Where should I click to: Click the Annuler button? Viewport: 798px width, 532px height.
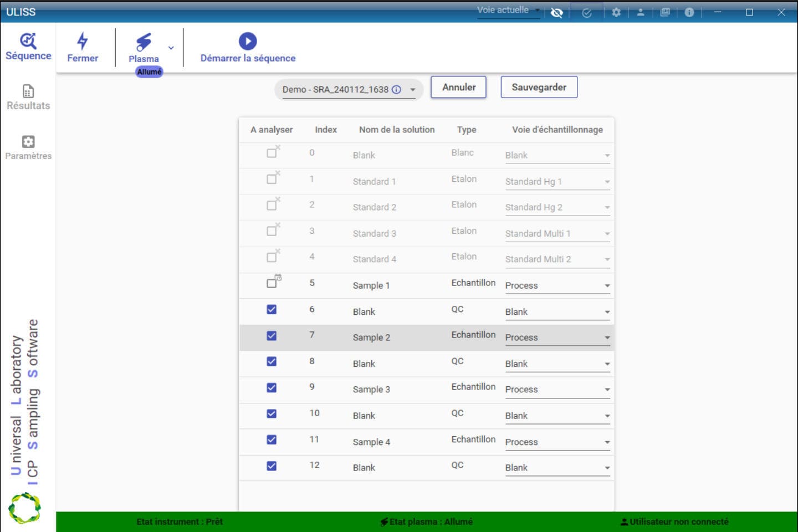tap(458, 87)
